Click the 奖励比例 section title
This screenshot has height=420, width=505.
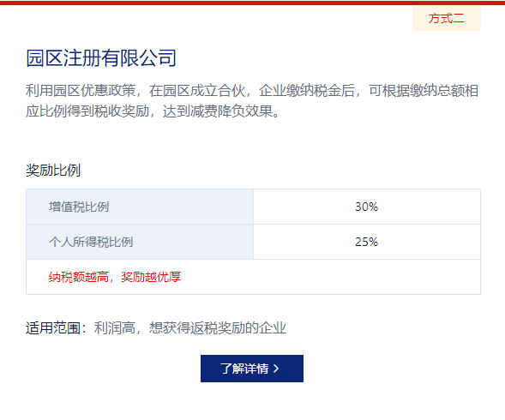(x=53, y=170)
